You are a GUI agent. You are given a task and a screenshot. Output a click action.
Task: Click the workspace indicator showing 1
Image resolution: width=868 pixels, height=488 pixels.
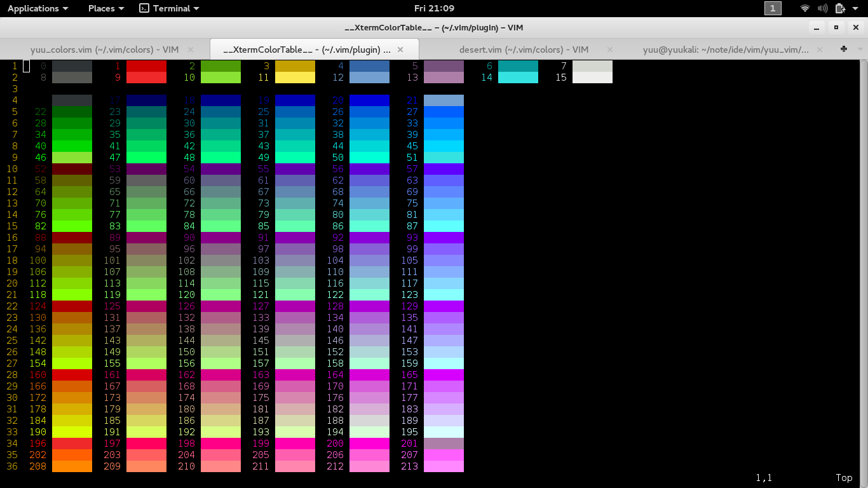[x=773, y=8]
